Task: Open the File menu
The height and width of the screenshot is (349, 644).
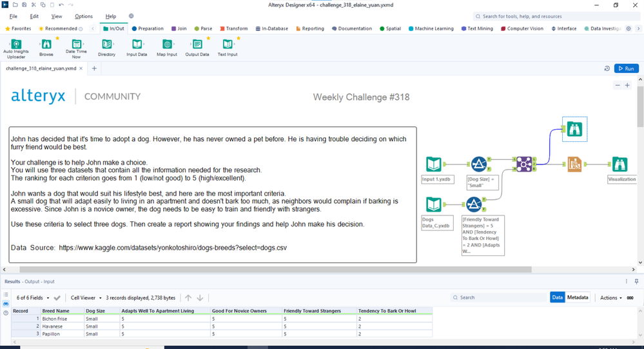Action: pyautogui.click(x=14, y=16)
